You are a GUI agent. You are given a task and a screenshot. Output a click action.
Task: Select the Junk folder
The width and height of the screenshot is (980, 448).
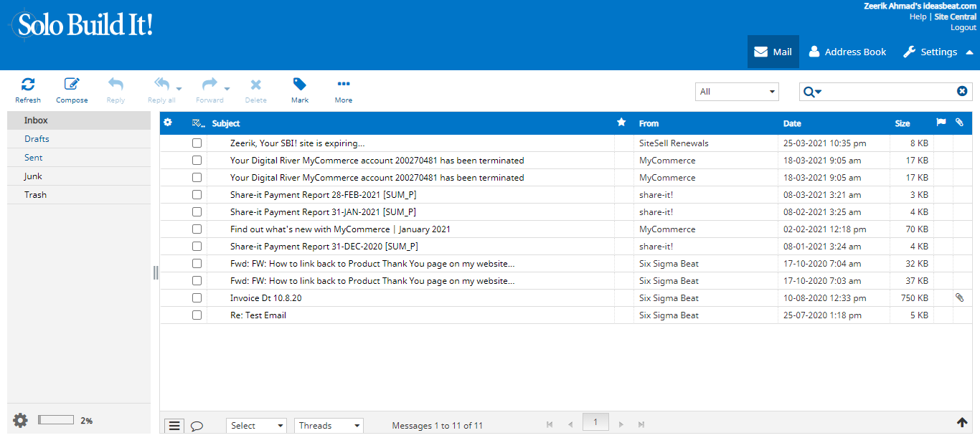[79, 176]
